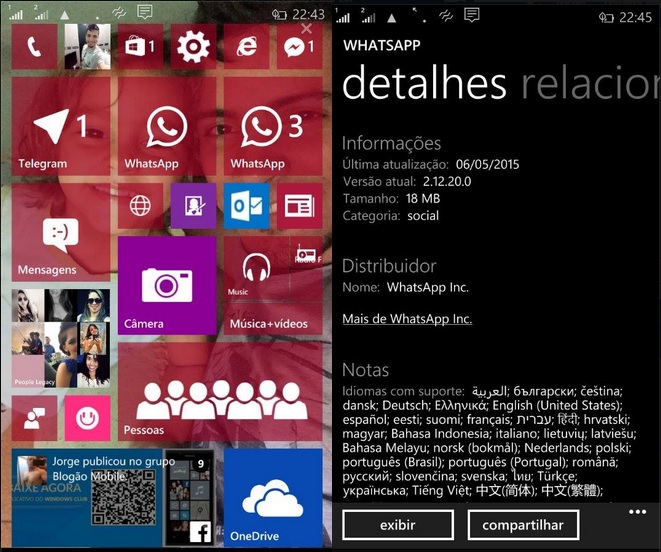Open the OneDrive tile
The image size is (661, 552).
(272, 497)
